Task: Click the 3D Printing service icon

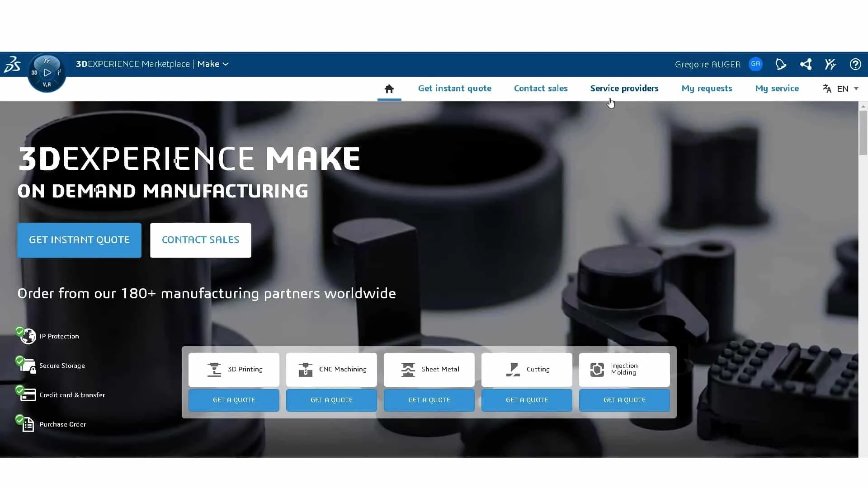Action: click(x=214, y=369)
